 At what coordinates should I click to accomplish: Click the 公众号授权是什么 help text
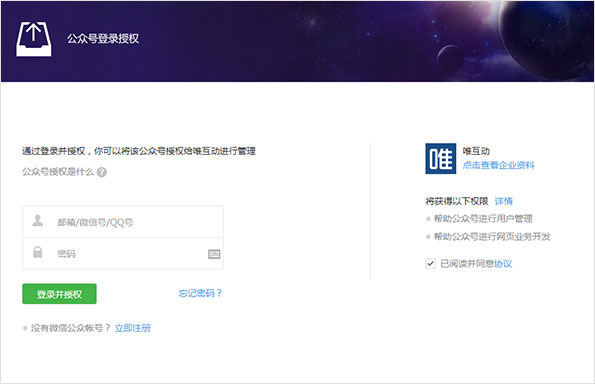coord(58,172)
